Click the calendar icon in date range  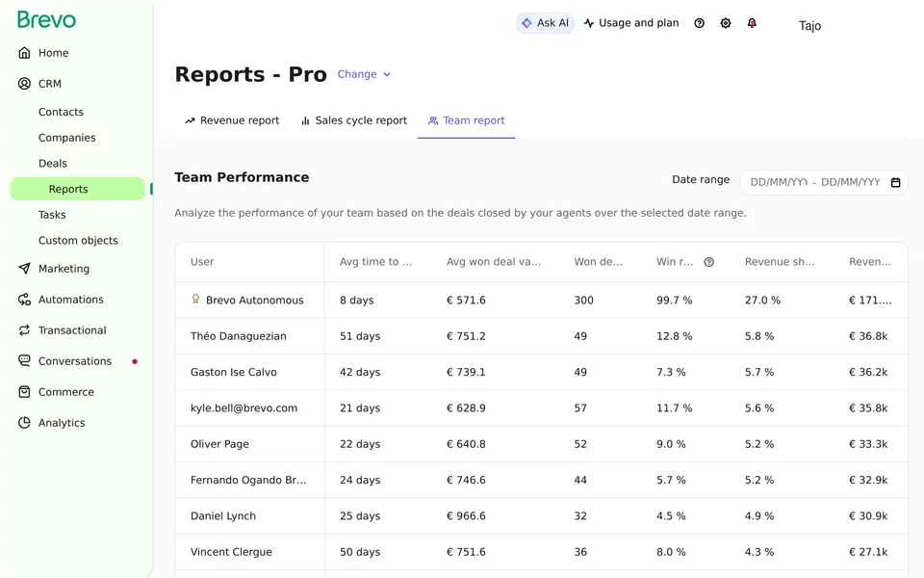pyautogui.click(x=896, y=182)
